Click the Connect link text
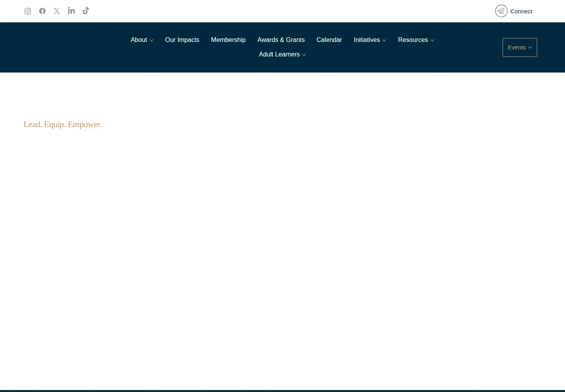This screenshot has height=392, width=565. pos(521,11)
